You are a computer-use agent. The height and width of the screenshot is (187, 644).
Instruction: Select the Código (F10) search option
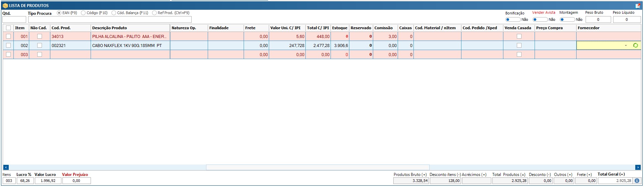[x=83, y=13]
